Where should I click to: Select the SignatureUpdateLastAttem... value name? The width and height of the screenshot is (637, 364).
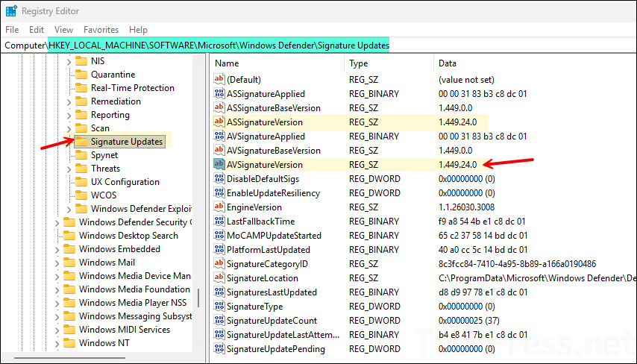[283, 335]
